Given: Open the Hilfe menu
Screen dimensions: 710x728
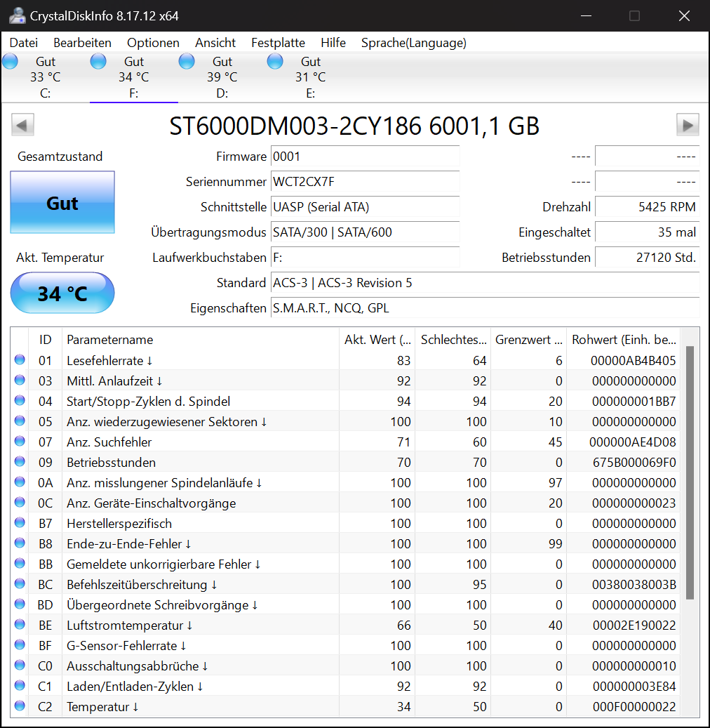Looking at the screenshot, I should (333, 43).
